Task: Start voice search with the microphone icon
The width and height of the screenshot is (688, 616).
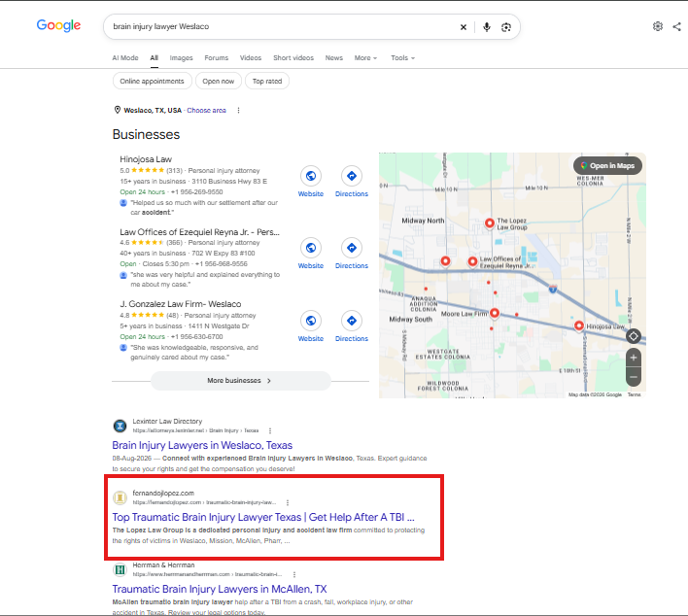Action: [487, 27]
